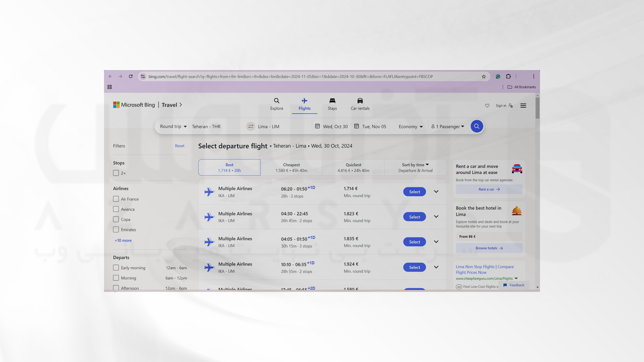Viewport: 644px width, 362px height.
Task: Check the 2+ stops filter
Action: (116, 173)
